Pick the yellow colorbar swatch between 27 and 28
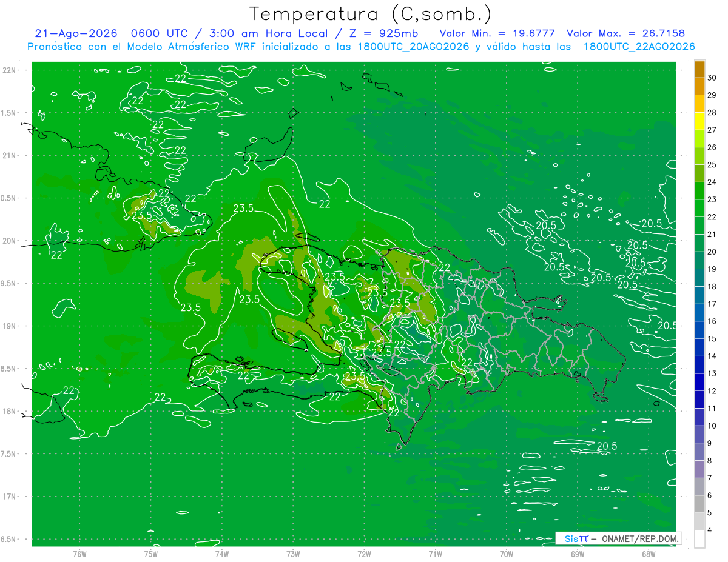 tap(699, 121)
